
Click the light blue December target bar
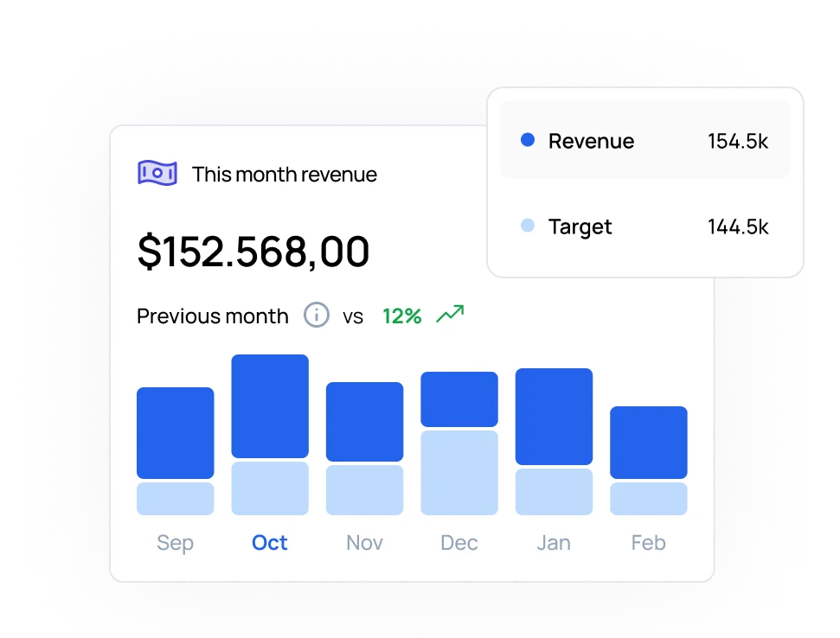(x=459, y=472)
